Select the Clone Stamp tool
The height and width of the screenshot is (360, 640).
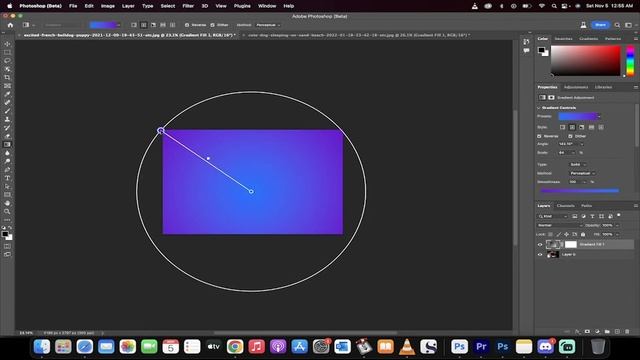7,119
